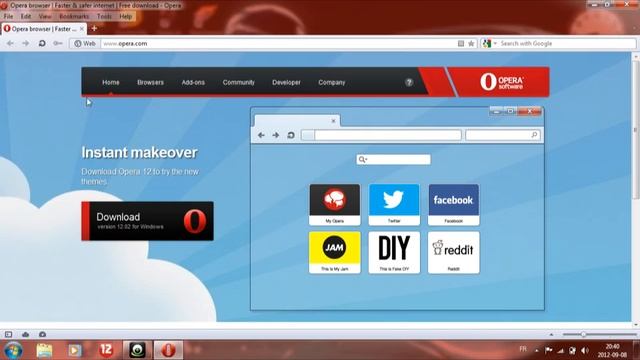The width and height of the screenshot is (640, 360).
Task: Go back with the browser back arrow
Action: (x=10, y=43)
